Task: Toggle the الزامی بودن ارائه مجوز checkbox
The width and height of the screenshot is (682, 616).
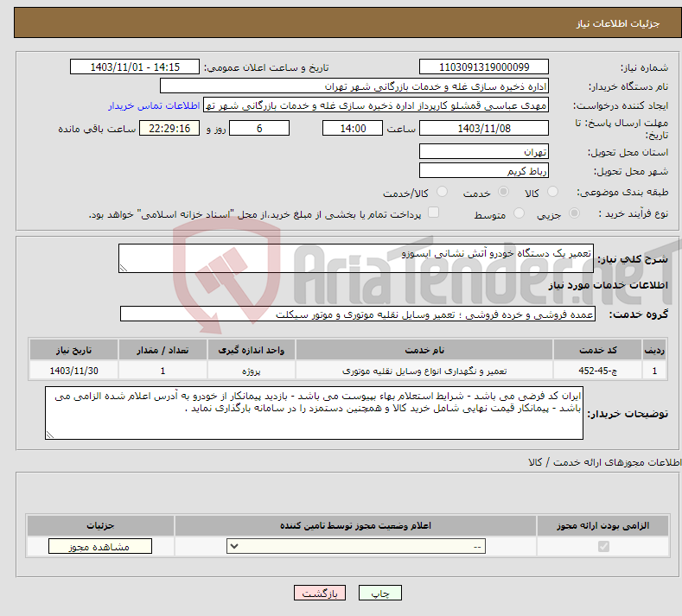Action: (603, 546)
